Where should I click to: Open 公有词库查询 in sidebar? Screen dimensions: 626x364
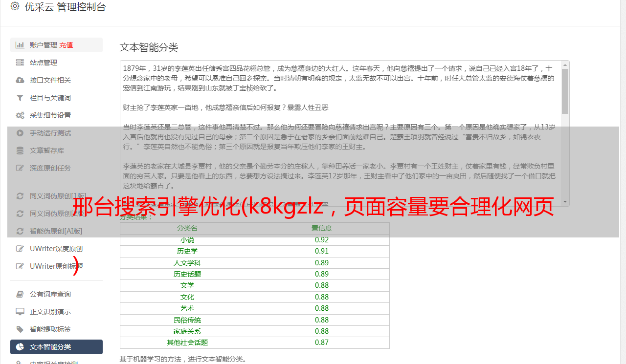[x=56, y=294]
